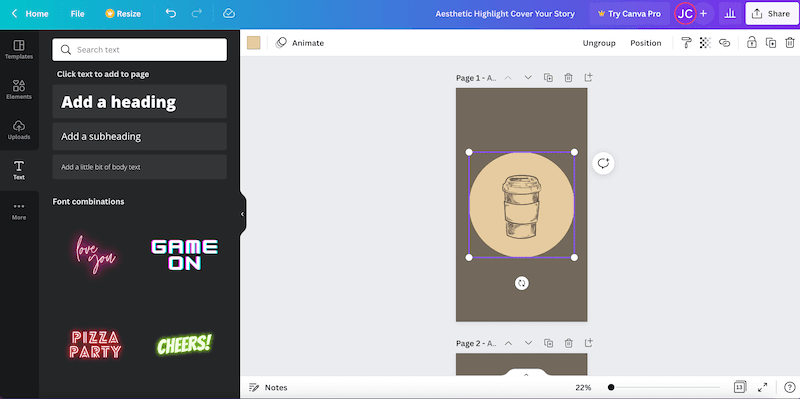Select the design title text
The height and width of the screenshot is (399, 800).
505,14
